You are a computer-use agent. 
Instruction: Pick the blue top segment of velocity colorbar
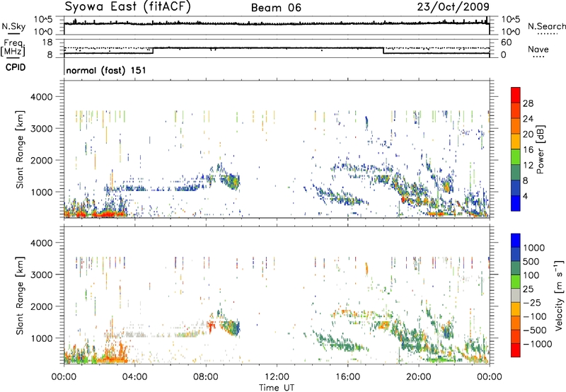pos(516,241)
